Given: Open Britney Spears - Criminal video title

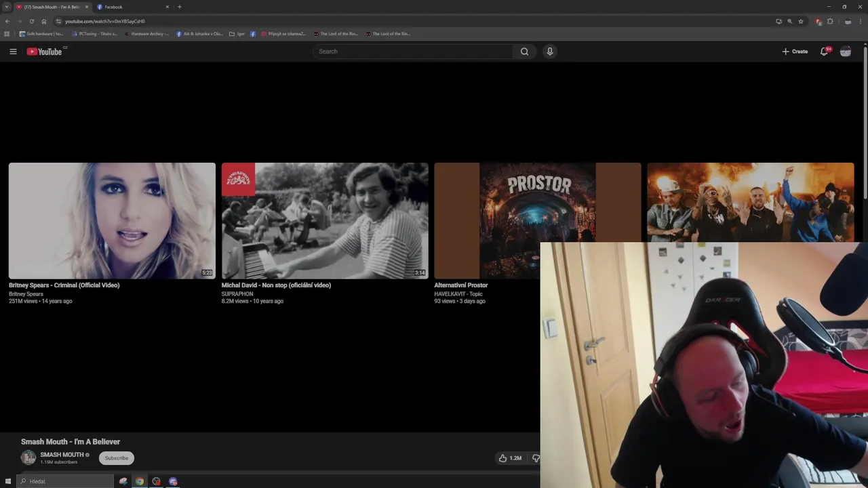Looking at the screenshot, I should coord(64,285).
